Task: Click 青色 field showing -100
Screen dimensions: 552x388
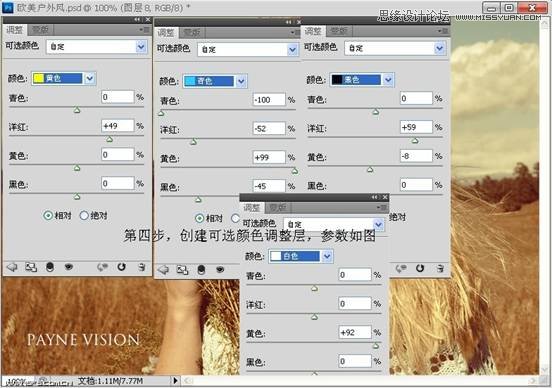Action: (x=269, y=100)
